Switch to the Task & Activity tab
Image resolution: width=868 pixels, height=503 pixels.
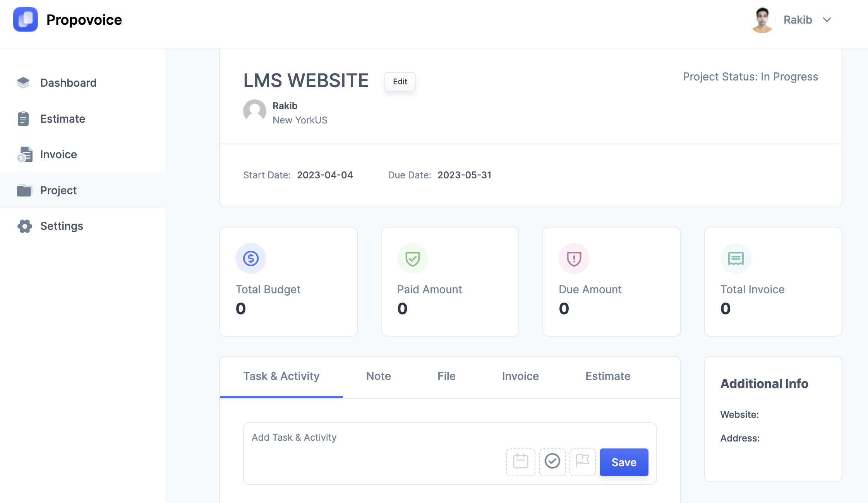(281, 376)
